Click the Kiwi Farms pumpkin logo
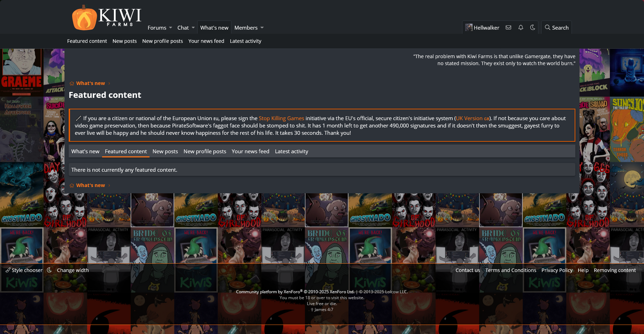 coord(107,17)
